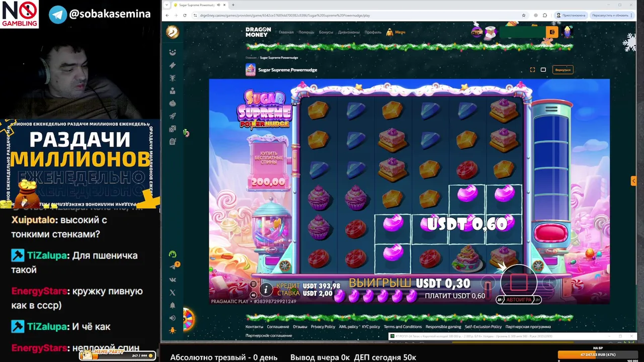
Task: Open Соглашение footer link
Action: tap(278, 327)
